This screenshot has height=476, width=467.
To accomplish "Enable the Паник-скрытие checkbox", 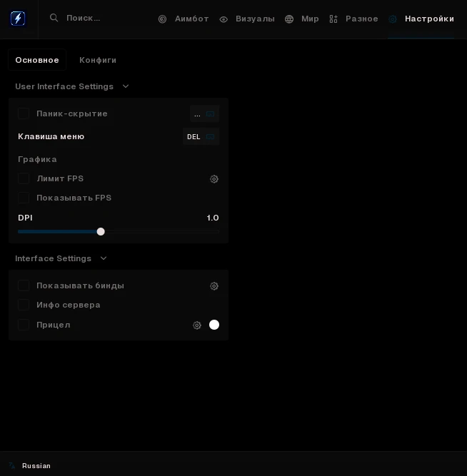I will coord(24,113).
